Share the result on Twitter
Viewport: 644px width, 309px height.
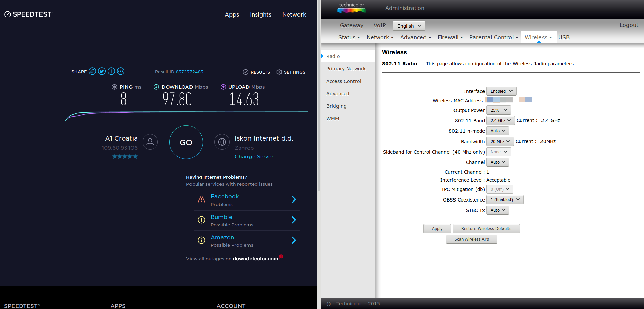coord(102,71)
